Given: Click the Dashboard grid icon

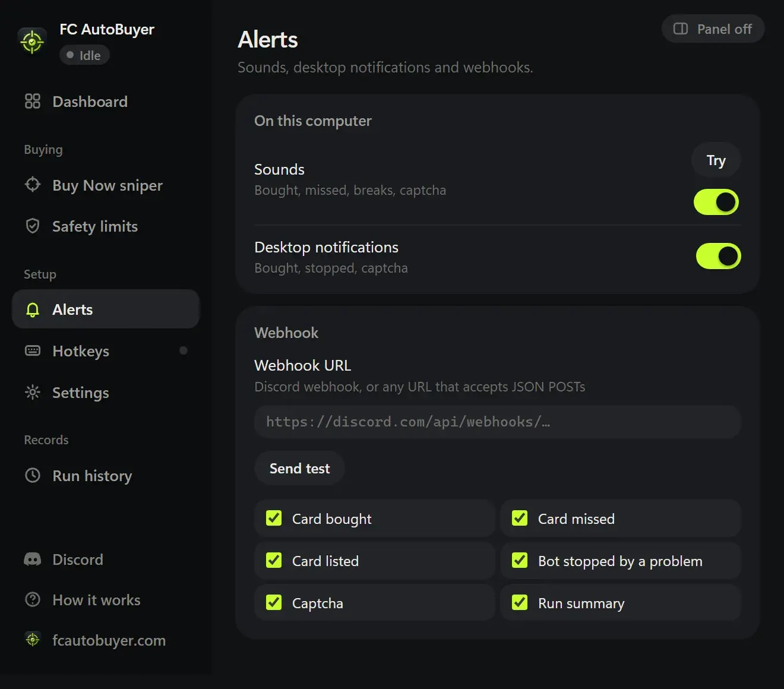Looking at the screenshot, I should pyautogui.click(x=33, y=102).
